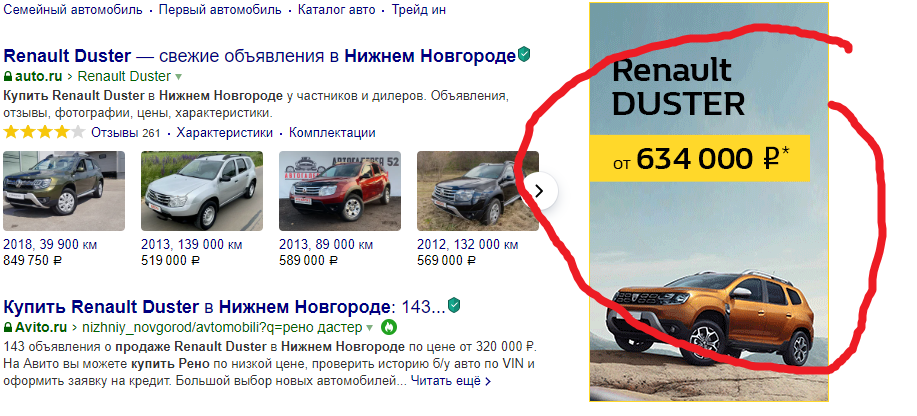Click the green verified shield after Нижнем Новгороде
The image size is (917, 416).
click(525, 56)
